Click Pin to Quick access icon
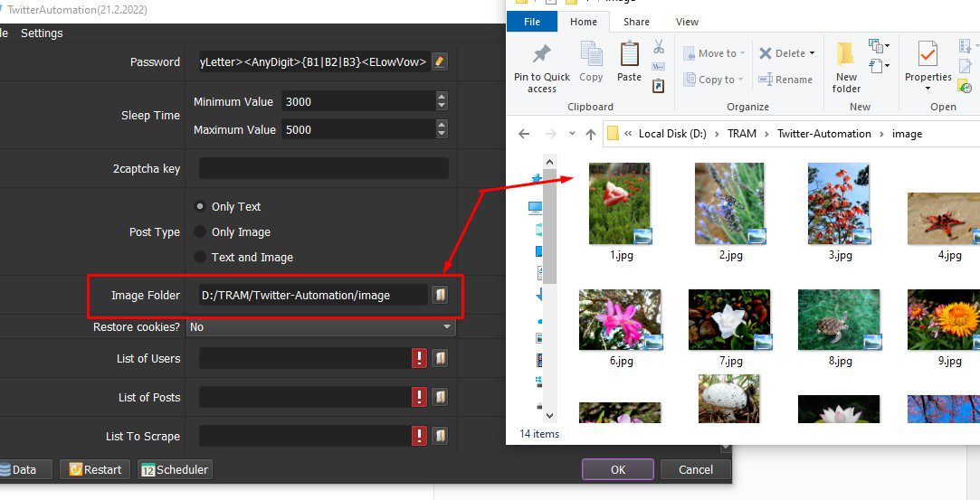The height and width of the screenshot is (500, 980). click(541, 55)
